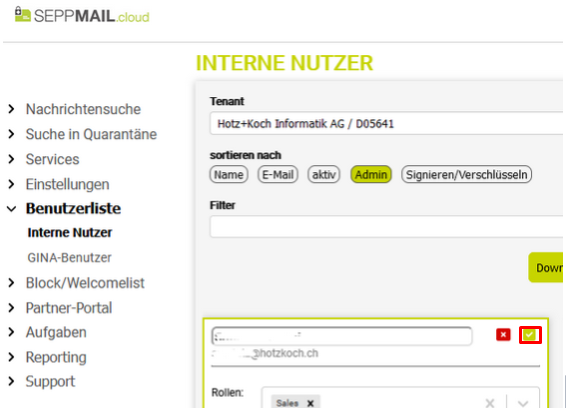Image resolution: width=566 pixels, height=408 pixels.
Task: Click the Download button
Action: 546,268
